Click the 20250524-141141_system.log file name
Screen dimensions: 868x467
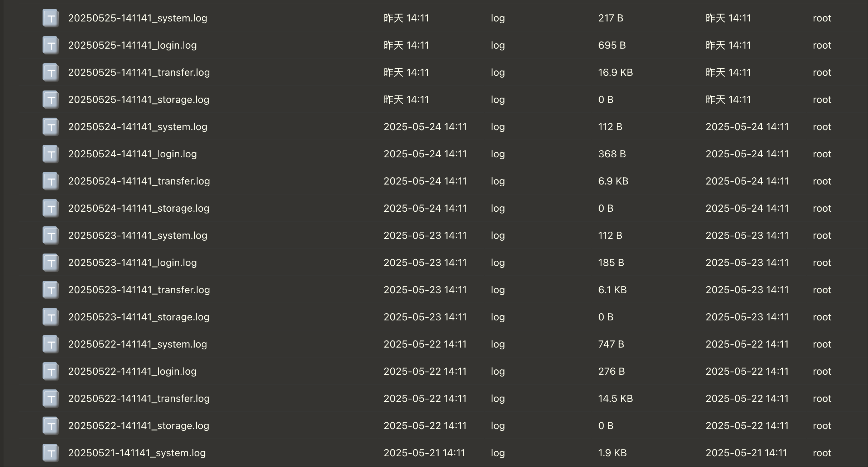click(138, 127)
